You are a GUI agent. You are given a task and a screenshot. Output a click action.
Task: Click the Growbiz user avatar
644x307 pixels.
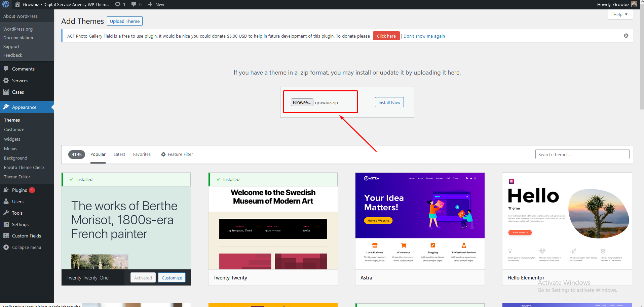tap(634, 4)
